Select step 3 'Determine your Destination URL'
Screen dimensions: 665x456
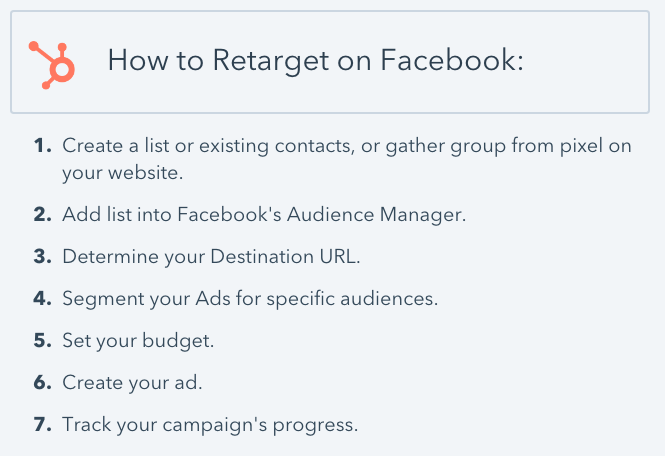[211, 257]
